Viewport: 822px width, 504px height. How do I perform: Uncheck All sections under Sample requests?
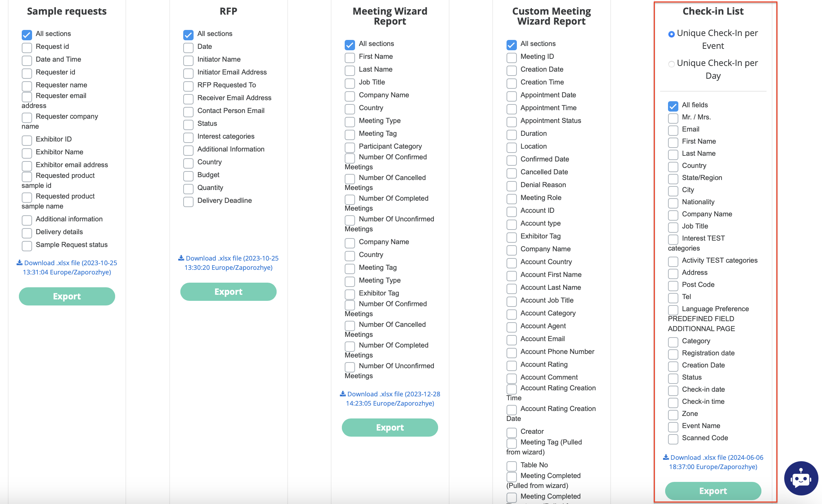(x=27, y=35)
